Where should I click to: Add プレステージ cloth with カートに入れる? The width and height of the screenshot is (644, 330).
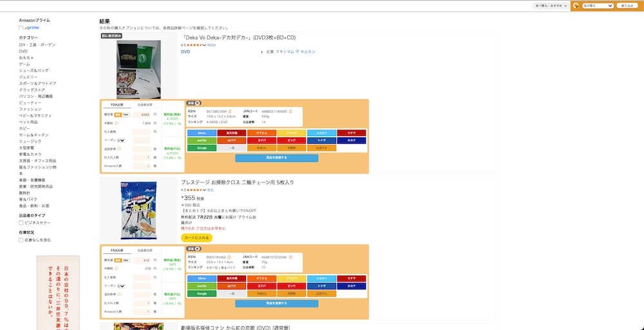[196, 238]
